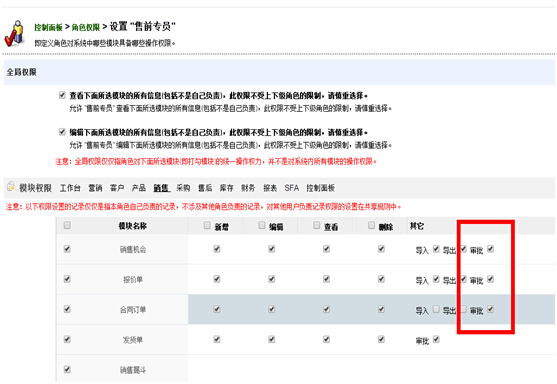The image size is (557, 384).
Task: Switch to the 控制面板 module tab
Action: tap(320, 188)
